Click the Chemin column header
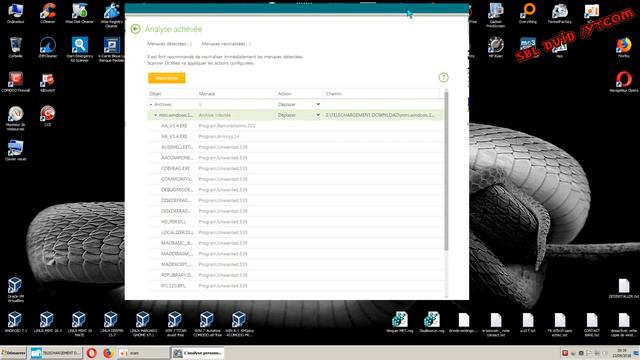The height and width of the screenshot is (360, 640). pyautogui.click(x=334, y=94)
